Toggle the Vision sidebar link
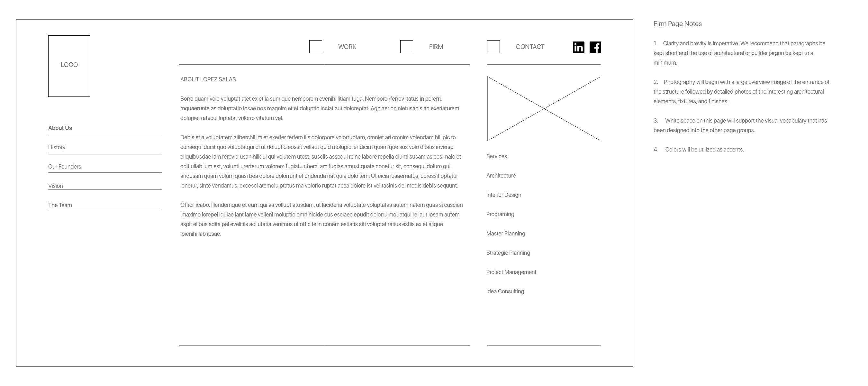Viewport: 868px width, 386px height. point(55,186)
